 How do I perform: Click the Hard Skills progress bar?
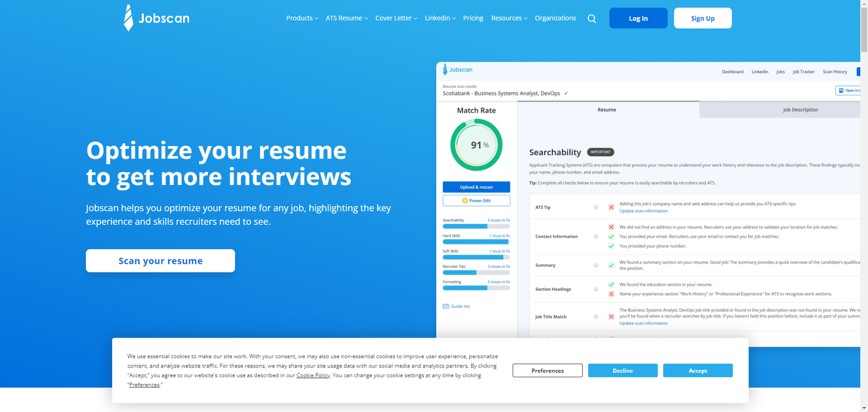point(476,242)
